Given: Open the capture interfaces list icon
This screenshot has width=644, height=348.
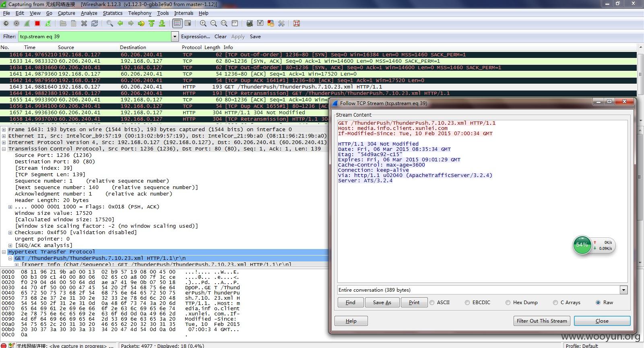Looking at the screenshot, I should point(6,23).
